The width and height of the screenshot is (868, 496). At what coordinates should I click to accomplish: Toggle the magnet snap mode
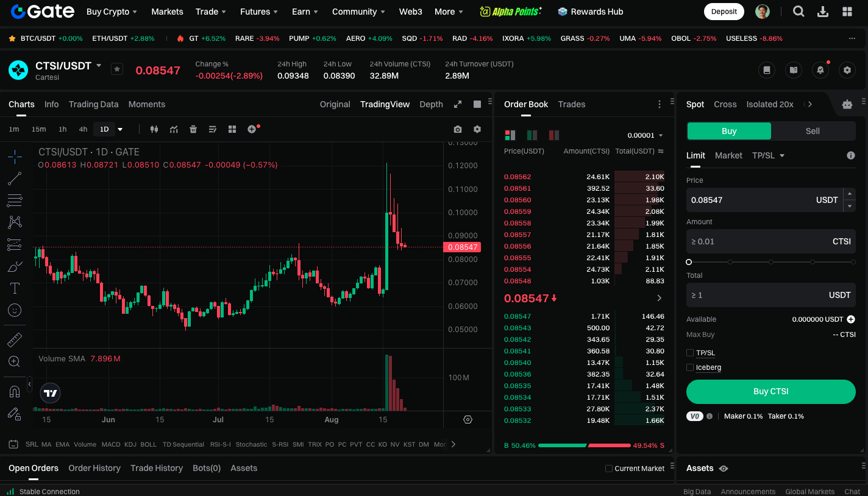click(15, 391)
